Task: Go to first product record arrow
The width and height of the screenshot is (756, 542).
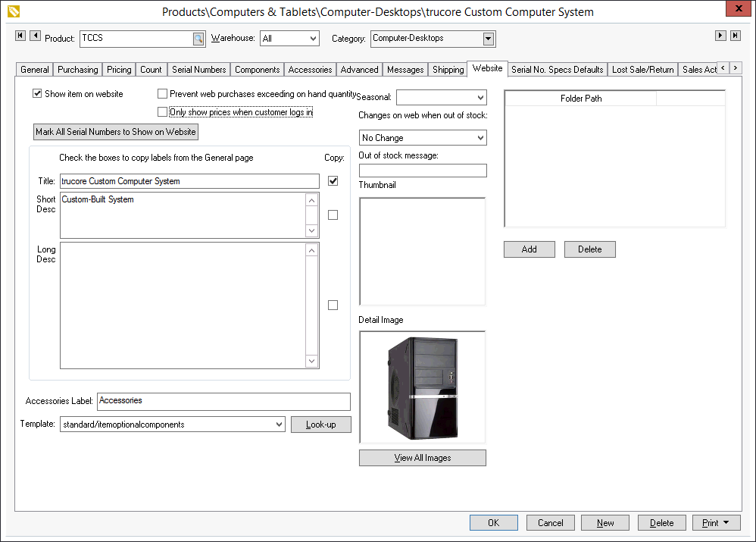Action: pos(20,36)
